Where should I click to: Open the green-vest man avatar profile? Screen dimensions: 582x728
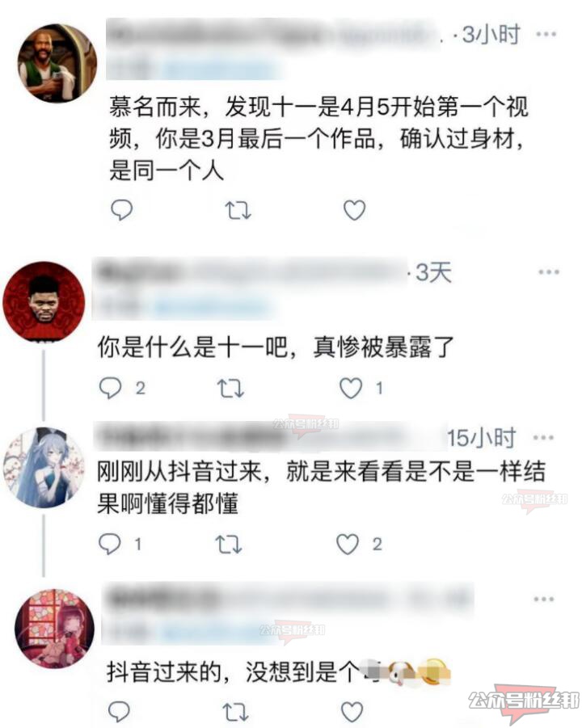57,63
